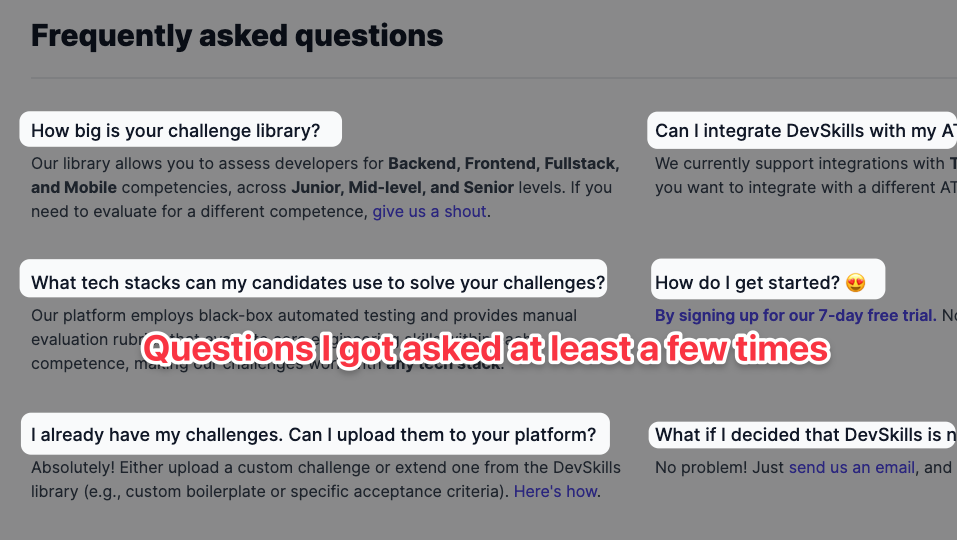Open 'By signing up for our 7-day free trial' link

pos(795,315)
